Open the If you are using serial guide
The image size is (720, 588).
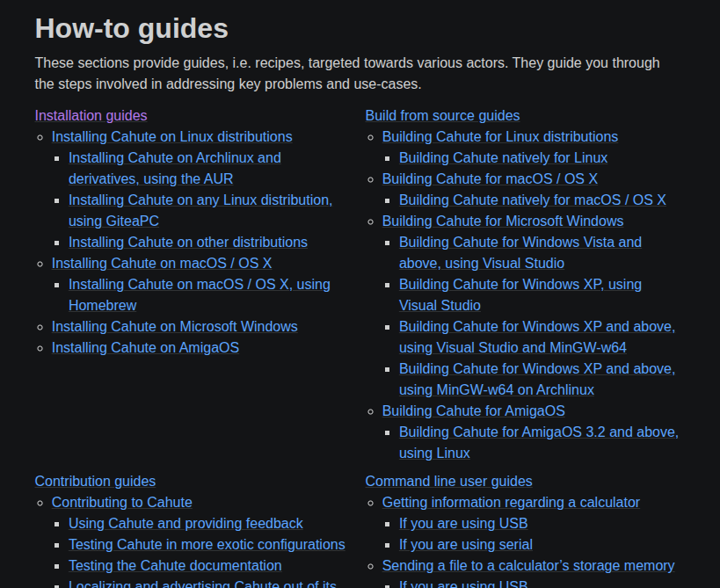tap(465, 545)
